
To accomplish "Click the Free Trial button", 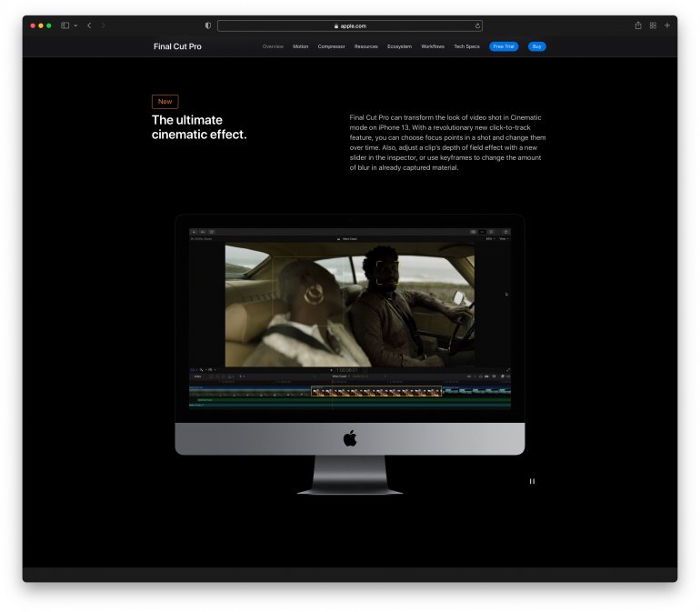I will point(504,46).
